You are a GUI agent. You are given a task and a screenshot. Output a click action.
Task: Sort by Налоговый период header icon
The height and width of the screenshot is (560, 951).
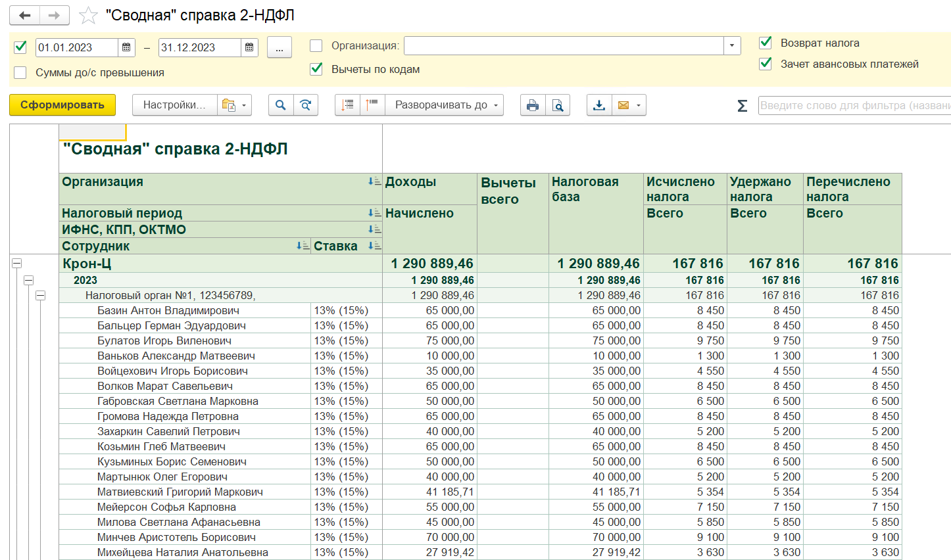click(x=374, y=213)
